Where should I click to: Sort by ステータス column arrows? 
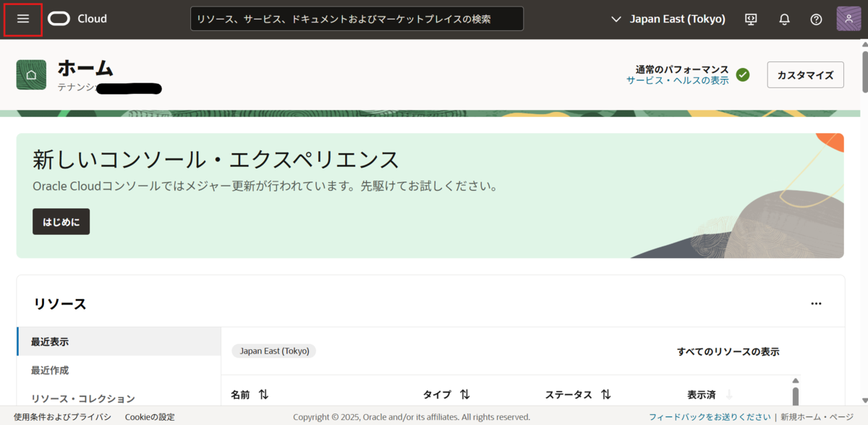point(606,395)
